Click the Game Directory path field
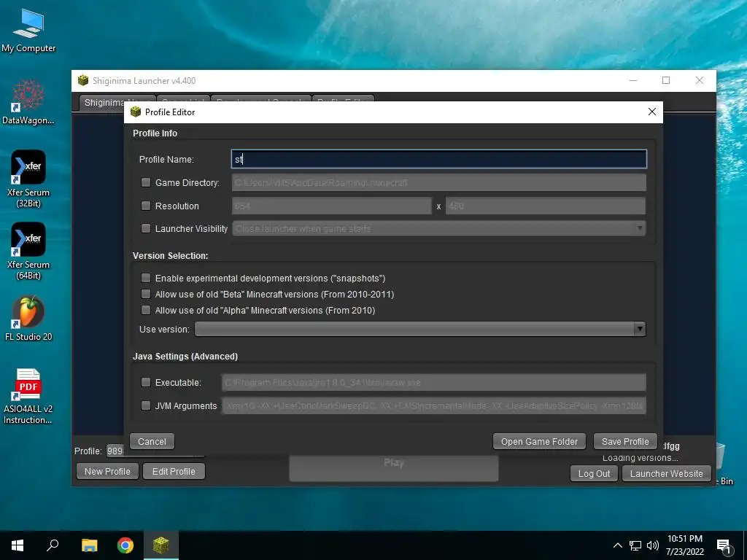 pyautogui.click(x=438, y=182)
